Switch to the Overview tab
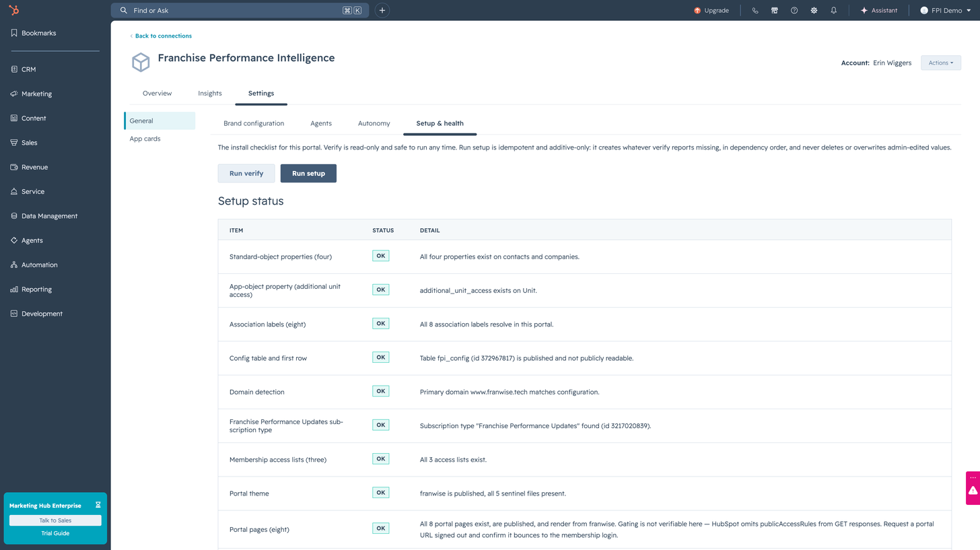The image size is (980, 550). pyautogui.click(x=157, y=94)
